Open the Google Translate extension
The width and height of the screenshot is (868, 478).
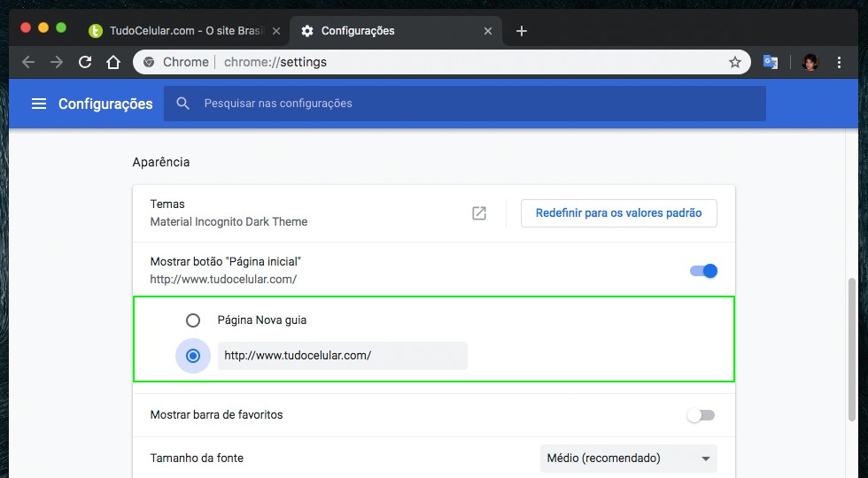coord(771,62)
